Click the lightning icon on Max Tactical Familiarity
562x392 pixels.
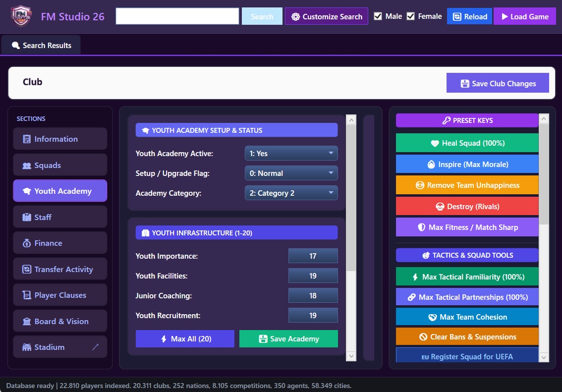(415, 277)
